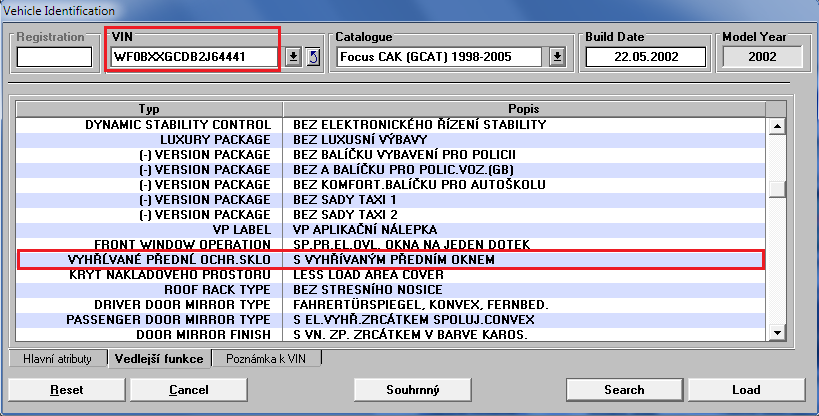Switch to the Hlavní atributy tab
The image size is (819, 416).
pyautogui.click(x=56, y=358)
